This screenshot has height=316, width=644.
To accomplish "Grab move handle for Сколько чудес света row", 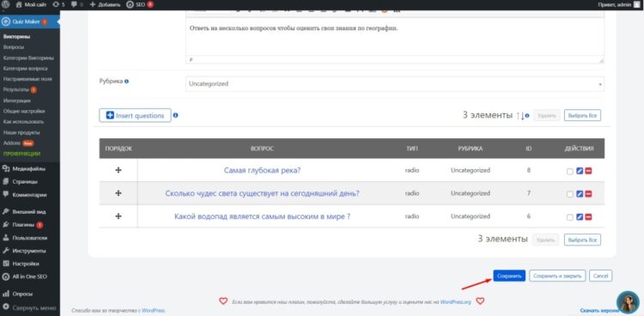I will point(118,192).
